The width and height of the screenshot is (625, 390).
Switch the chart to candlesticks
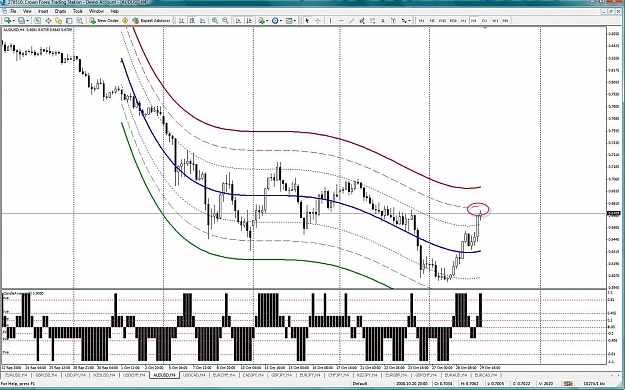click(x=192, y=20)
